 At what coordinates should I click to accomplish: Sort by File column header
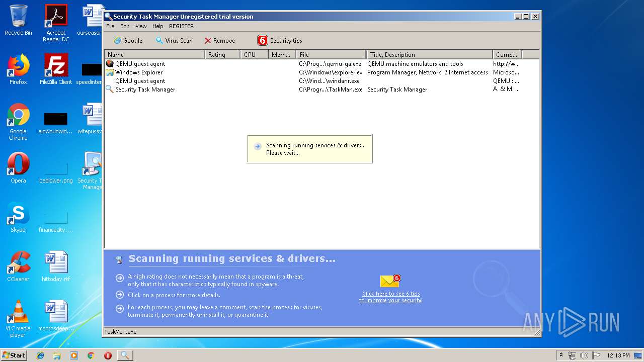click(x=331, y=54)
